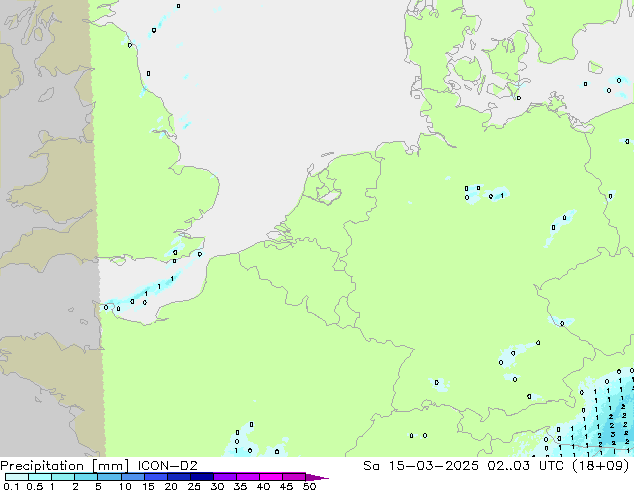634x490 pixels.
Task: Click the '0.1' legend scale value
Action: 11,486
